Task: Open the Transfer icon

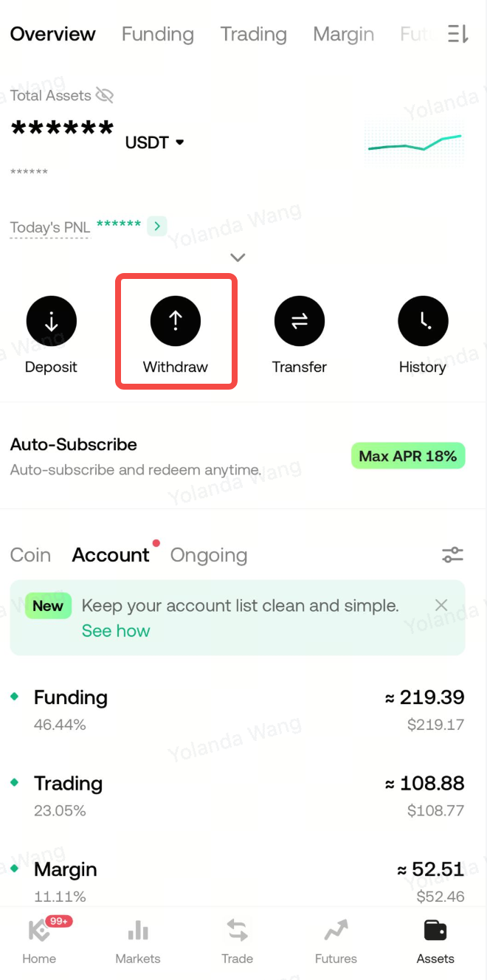Action: [x=300, y=320]
